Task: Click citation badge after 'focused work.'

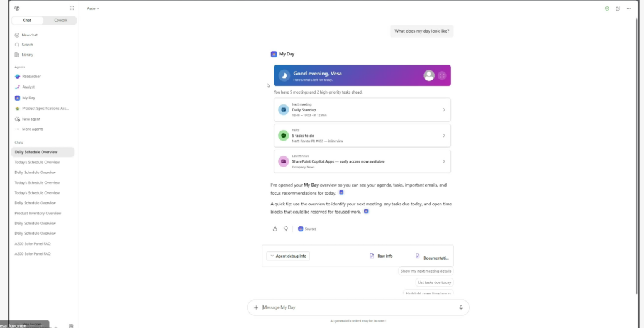Action: [x=366, y=211]
